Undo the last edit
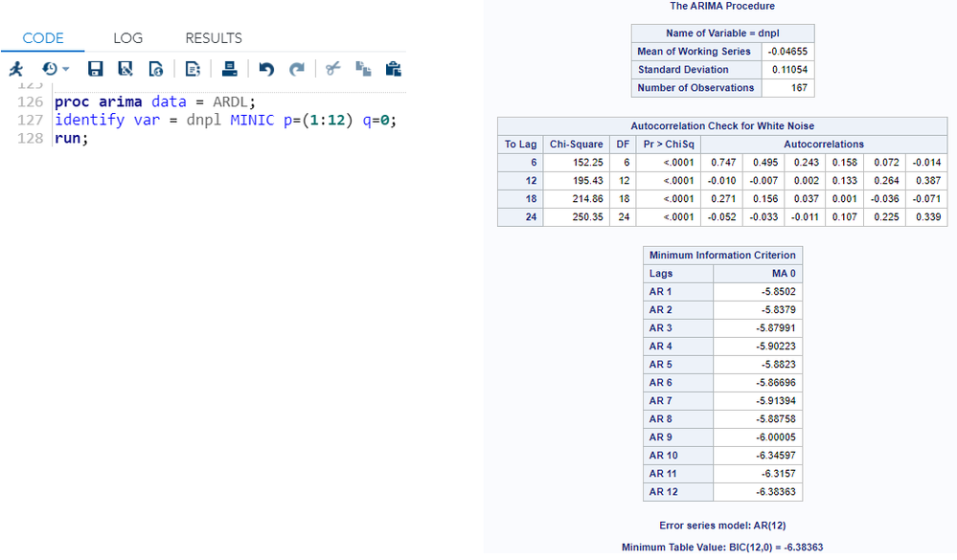 (x=266, y=69)
